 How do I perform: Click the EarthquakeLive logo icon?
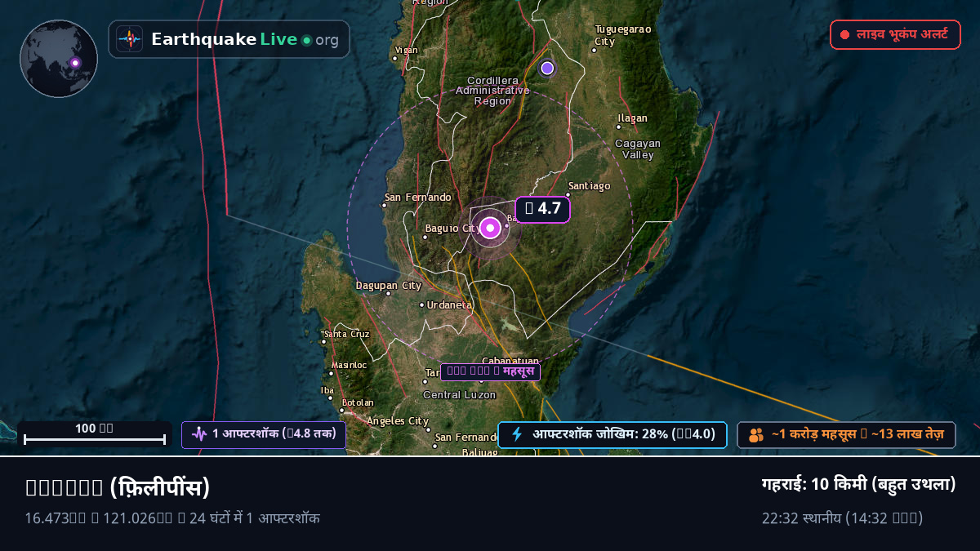click(x=129, y=39)
